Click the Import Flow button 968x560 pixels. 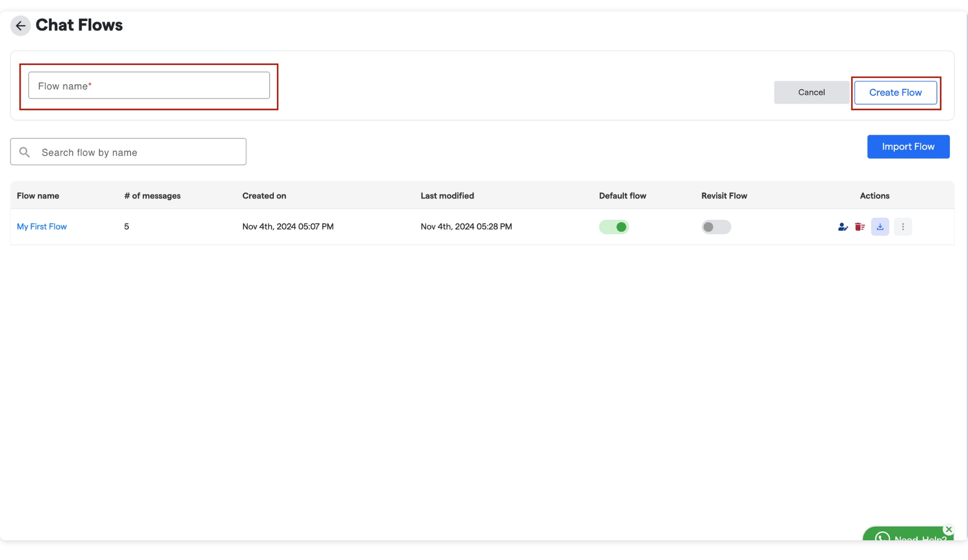[908, 147]
